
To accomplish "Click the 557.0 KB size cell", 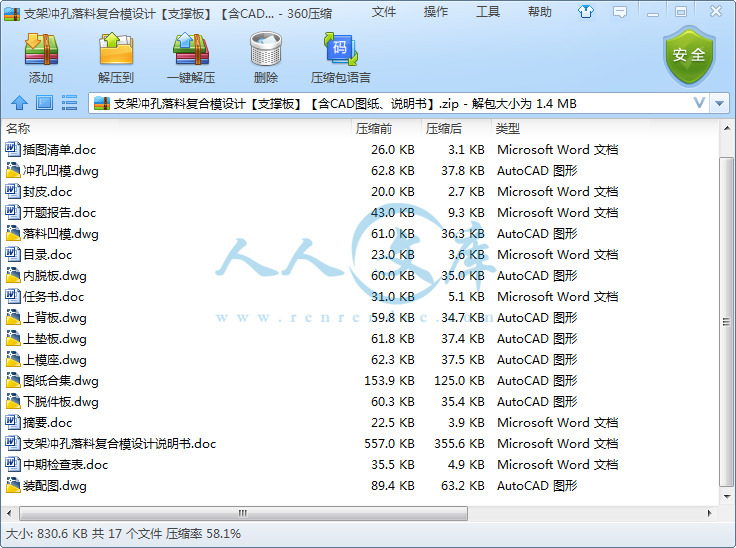I will click(389, 444).
